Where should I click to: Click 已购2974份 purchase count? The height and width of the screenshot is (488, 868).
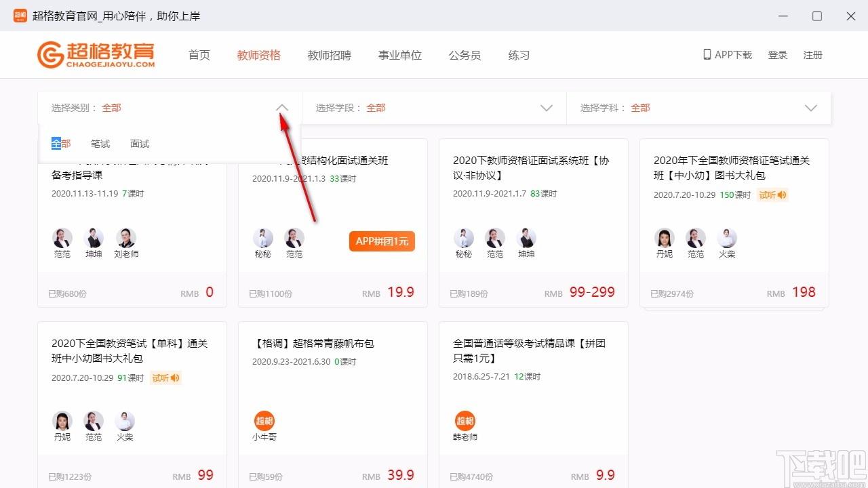point(672,294)
